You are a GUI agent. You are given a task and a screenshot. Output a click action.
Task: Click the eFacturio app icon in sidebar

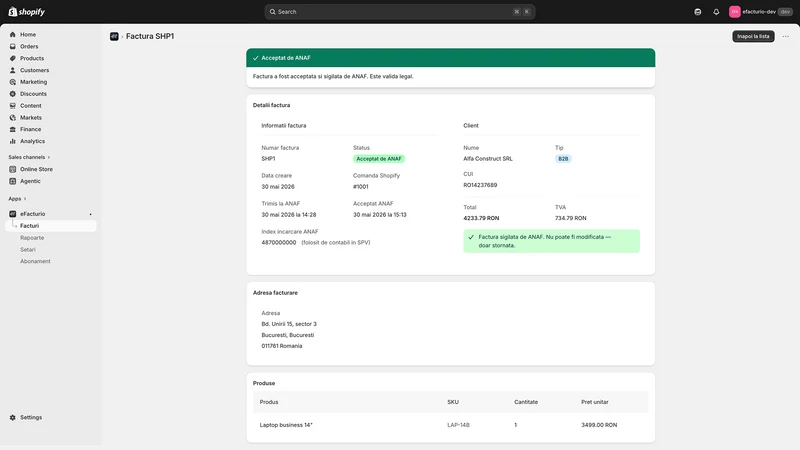[x=13, y=214]
